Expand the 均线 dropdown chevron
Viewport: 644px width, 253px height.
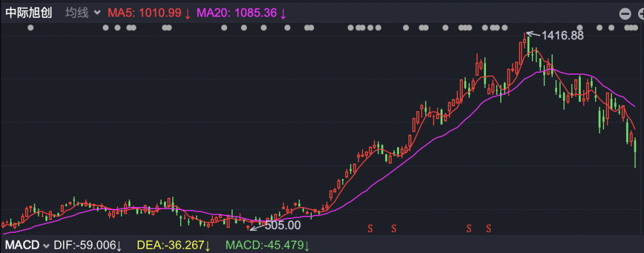coord(97,13)
